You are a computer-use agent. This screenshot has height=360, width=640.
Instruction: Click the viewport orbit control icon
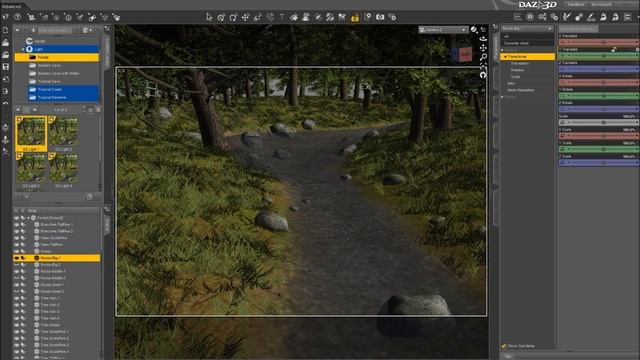click(483, 39)
